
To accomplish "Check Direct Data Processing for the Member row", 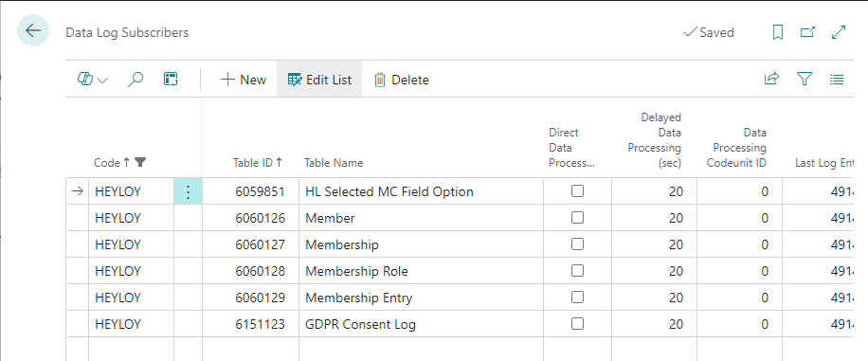I will coord(577,218).
